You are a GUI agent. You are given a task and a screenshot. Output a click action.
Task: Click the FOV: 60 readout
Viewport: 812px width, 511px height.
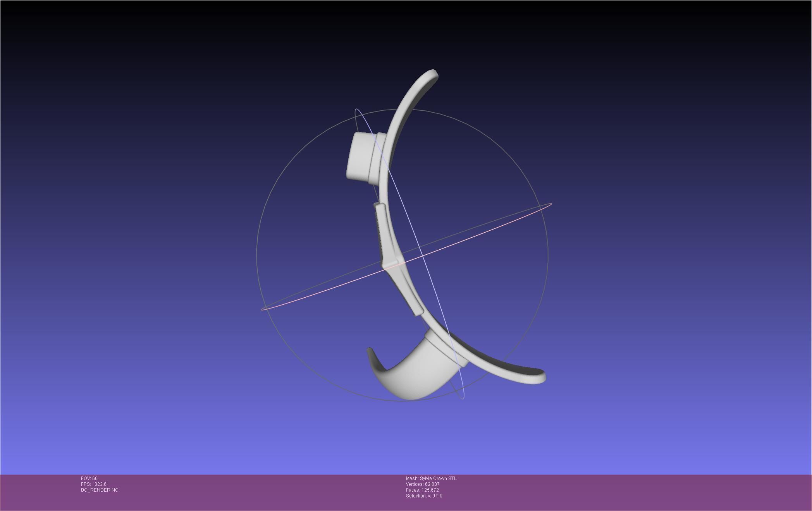(89, 478)
